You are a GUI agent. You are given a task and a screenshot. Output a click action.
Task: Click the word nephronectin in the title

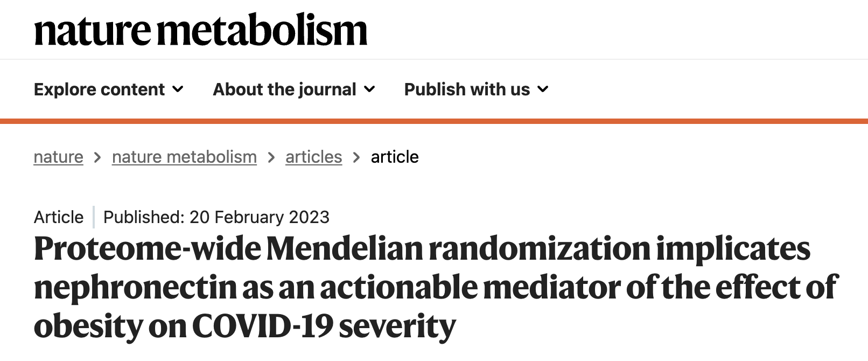[x=135, y=287]
